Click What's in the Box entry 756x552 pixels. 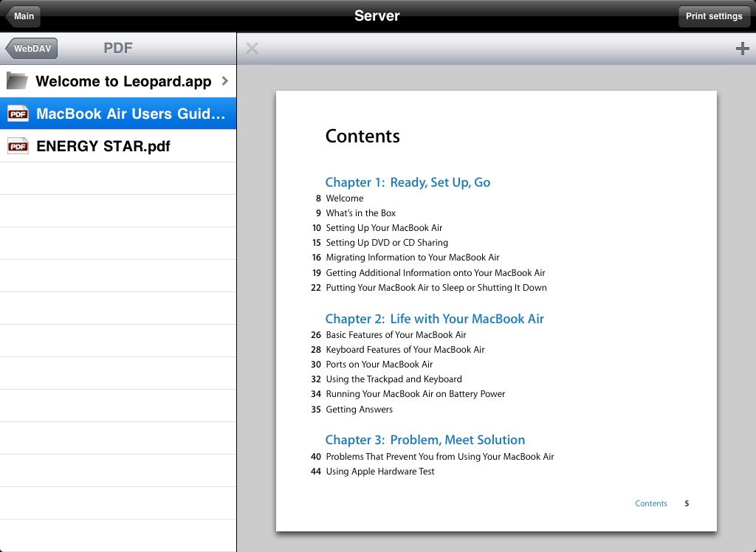[360, 213]
